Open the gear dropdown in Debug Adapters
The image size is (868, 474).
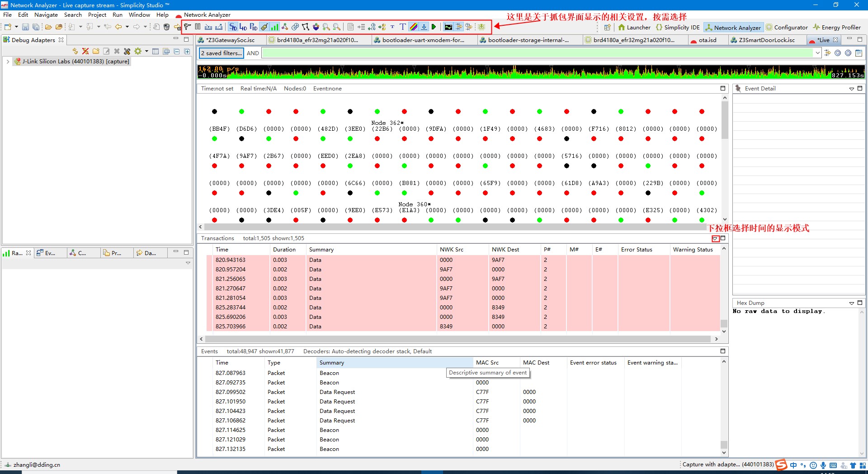tap(146, 51)
